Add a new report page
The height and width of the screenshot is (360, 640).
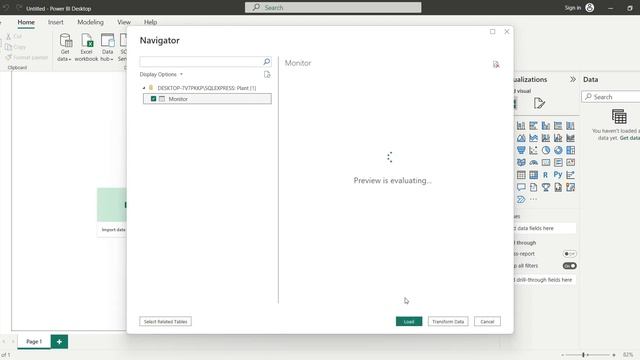[x=59, y=342]
